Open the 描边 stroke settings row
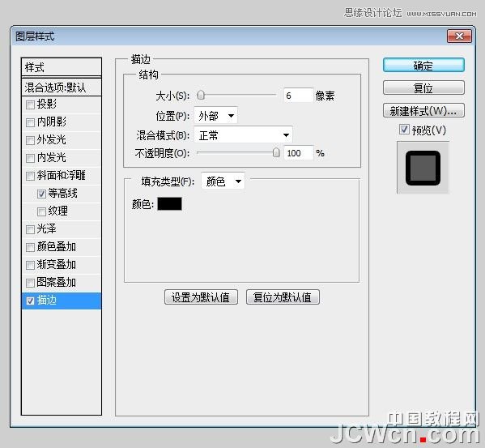The image size is (485, 448). click(62, 301)
